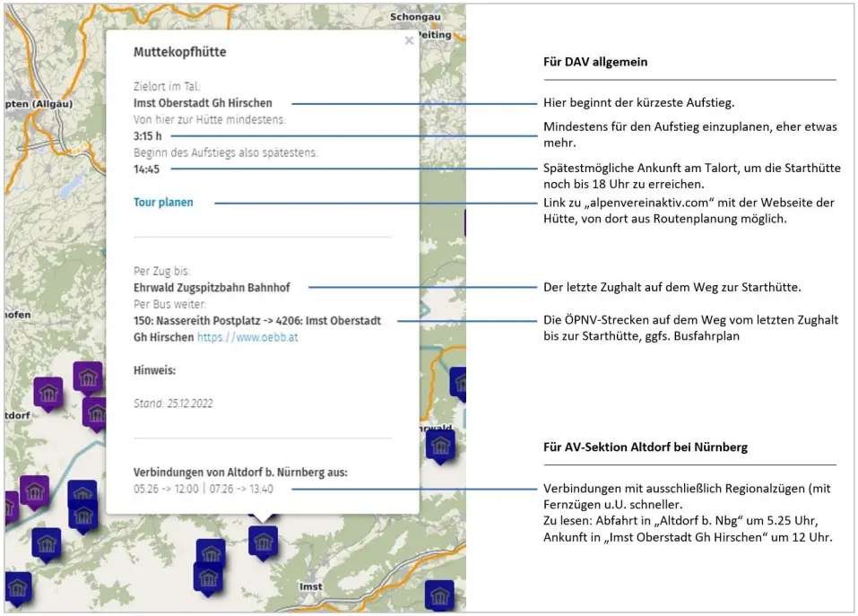Viewport: 858px width, 616px height.
Task: Click the blue hut marker in bottom-left map corner
Action: click(x=17, y=587)
